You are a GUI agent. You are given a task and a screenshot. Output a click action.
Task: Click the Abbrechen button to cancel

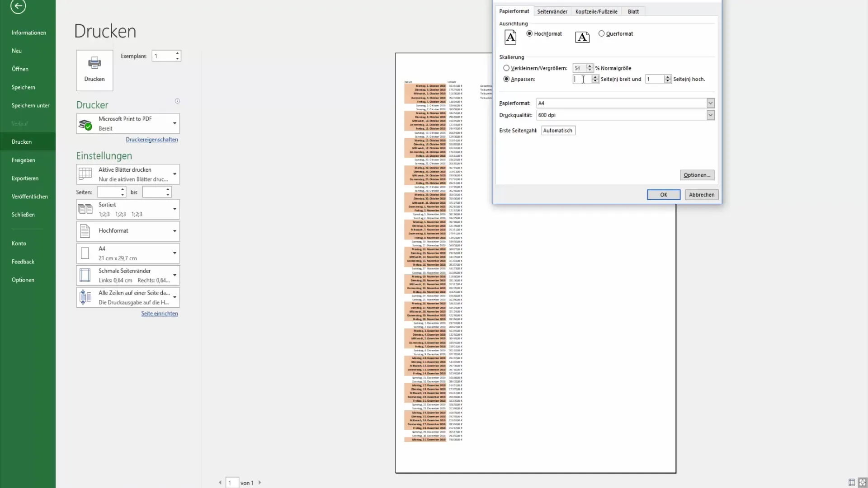click(x=701, y=194)
